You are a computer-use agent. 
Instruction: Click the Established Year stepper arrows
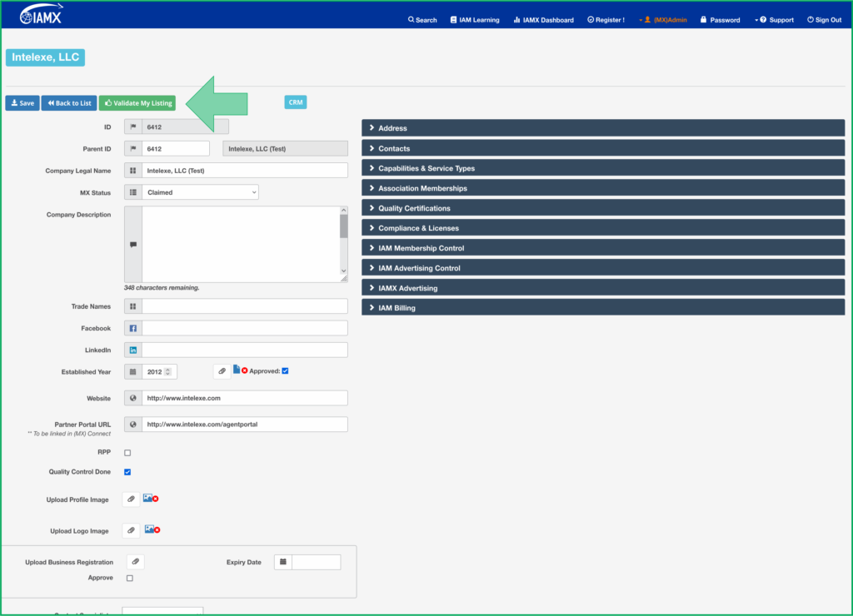[x=168, y=371]
